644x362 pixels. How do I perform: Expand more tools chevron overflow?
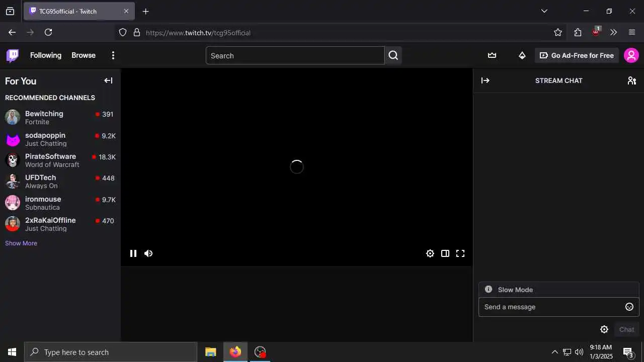pyautogui.click(x=613, y=32)
